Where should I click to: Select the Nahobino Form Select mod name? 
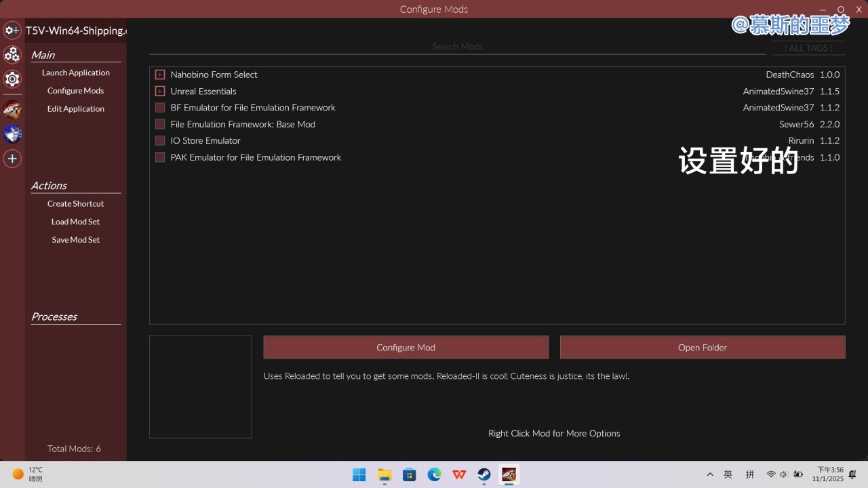(214, 75)
